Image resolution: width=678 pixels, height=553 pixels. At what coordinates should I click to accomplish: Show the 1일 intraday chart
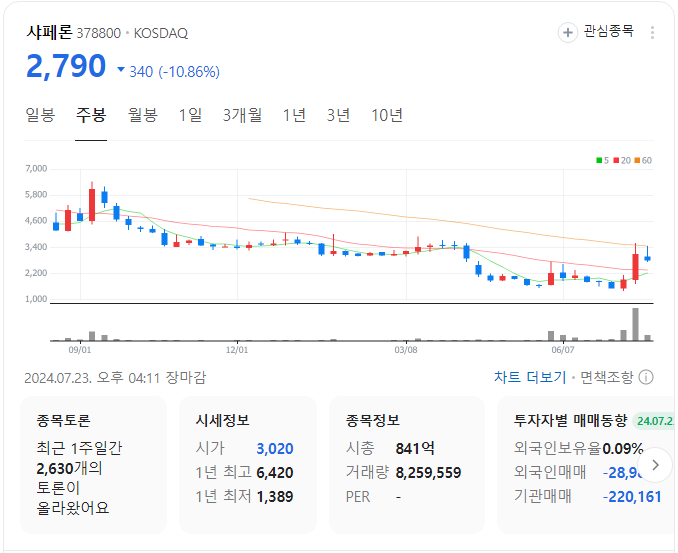tap(190, 115)
